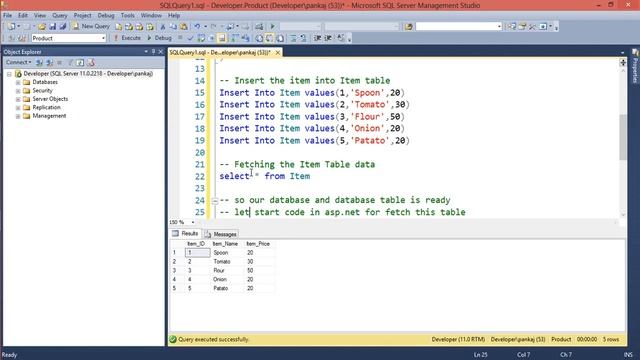Click the Open File toolbar icon
640x360 pixels.
42,27
